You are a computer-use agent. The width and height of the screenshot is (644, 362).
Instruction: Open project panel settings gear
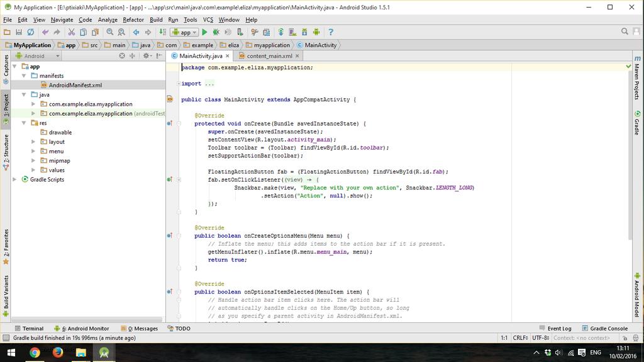pyautogui.click(x=146, y=56)
